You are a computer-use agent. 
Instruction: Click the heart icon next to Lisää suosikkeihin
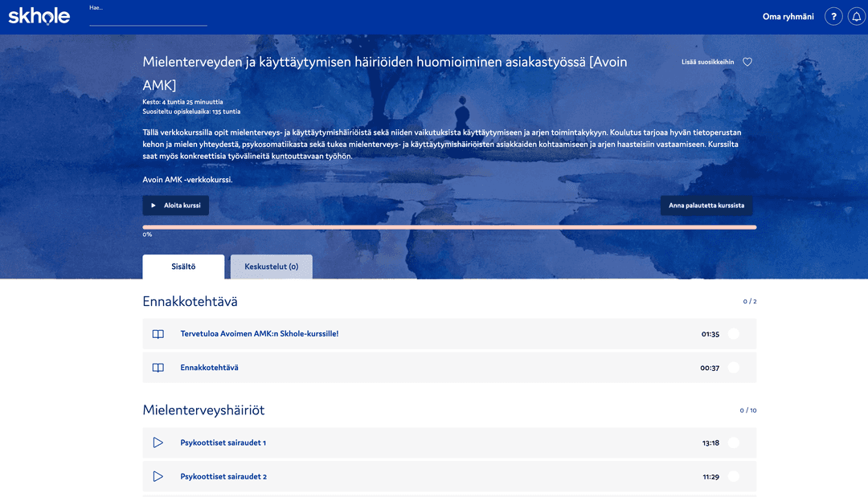point(747,62)
